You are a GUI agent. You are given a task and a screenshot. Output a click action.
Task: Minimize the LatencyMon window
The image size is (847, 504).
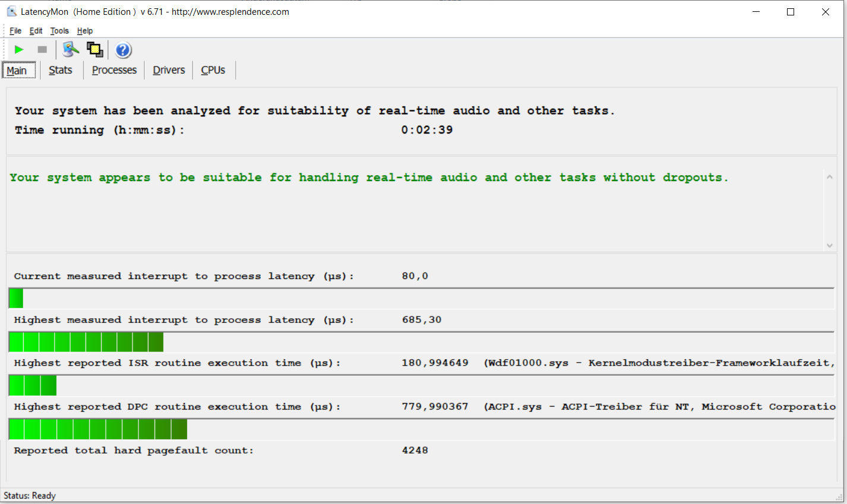point(756,12)
